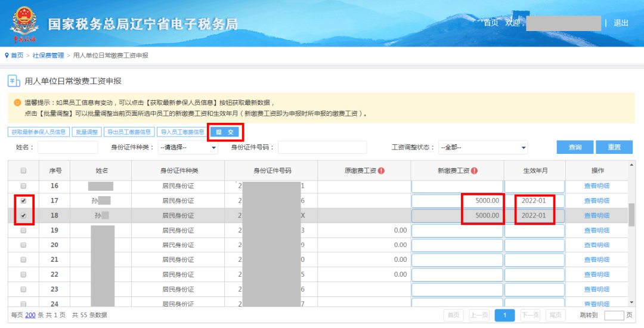Click the 查询 search button
The height and width of the screenshot is (328, 644).
pyautogui.click(x=575, y=147)
